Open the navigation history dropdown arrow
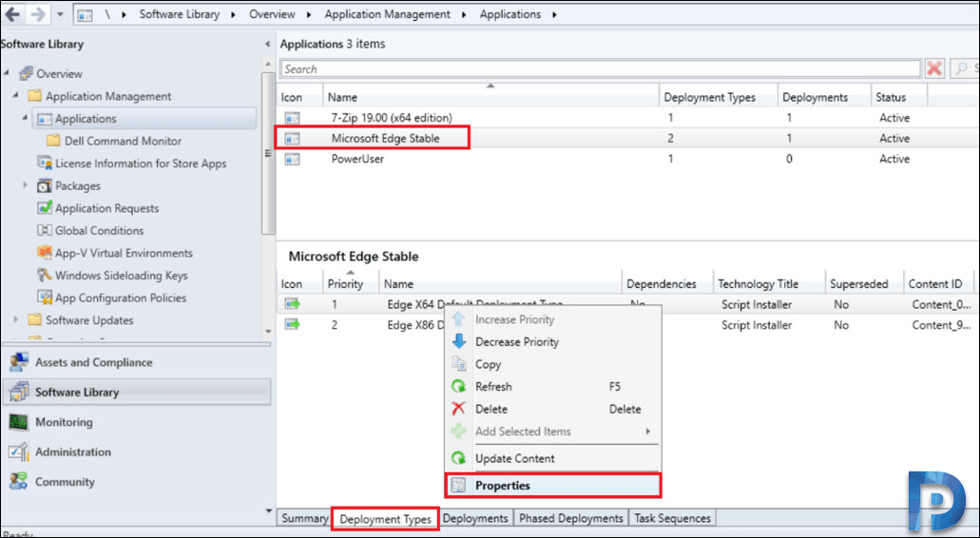Viewport: 980px width, 538px height. [60, 14]
